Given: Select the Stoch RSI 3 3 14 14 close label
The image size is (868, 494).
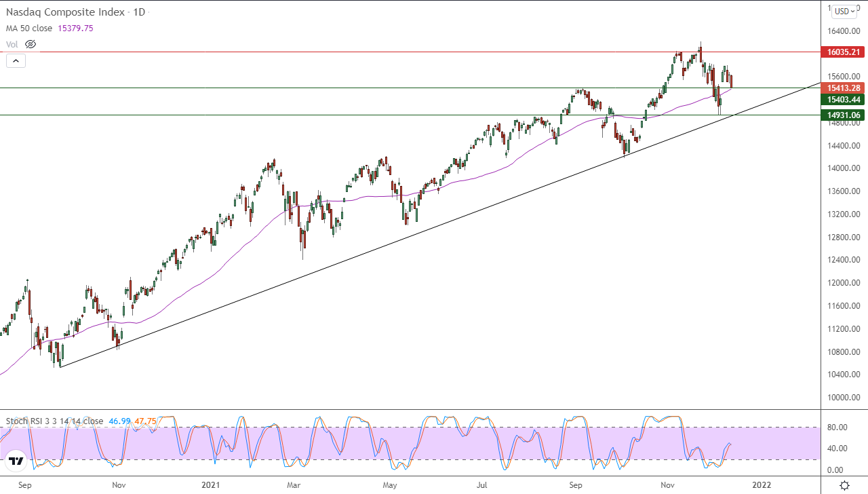Looking at the screenshot, I should point(54,421).
